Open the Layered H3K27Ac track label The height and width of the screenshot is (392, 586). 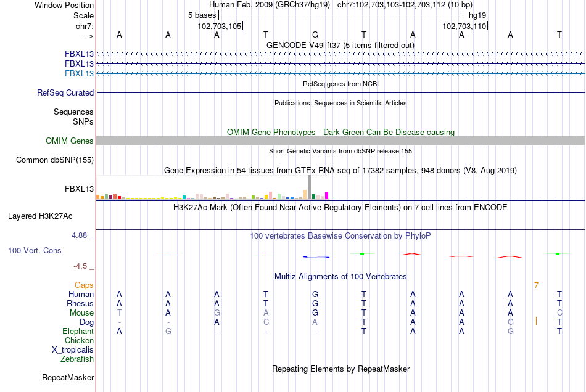40,216
